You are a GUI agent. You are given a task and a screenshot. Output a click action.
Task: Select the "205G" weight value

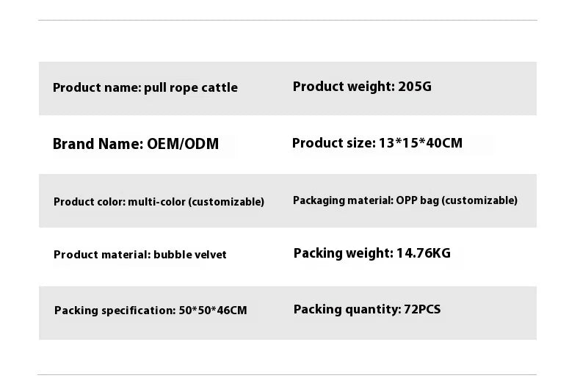pyautogui.click(x=415, y=87)
